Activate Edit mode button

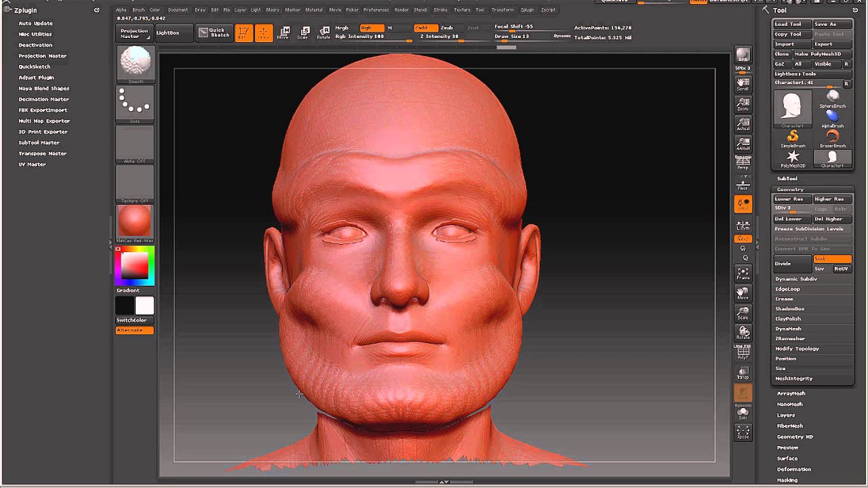[243, 33]
